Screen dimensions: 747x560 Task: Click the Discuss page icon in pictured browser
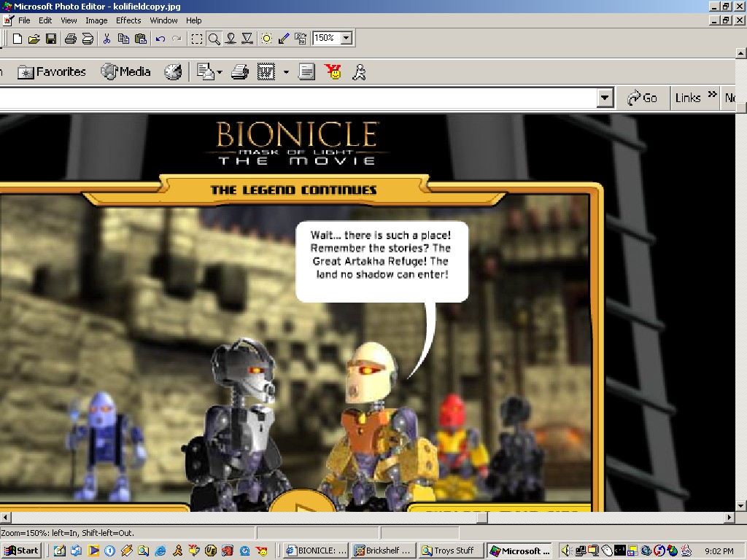[306, 72]
